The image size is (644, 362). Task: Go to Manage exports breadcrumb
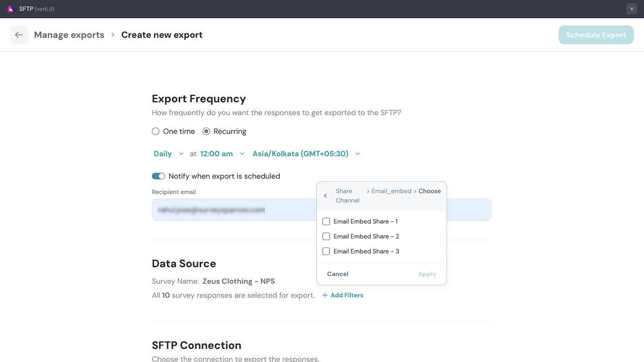pos(69,35)
